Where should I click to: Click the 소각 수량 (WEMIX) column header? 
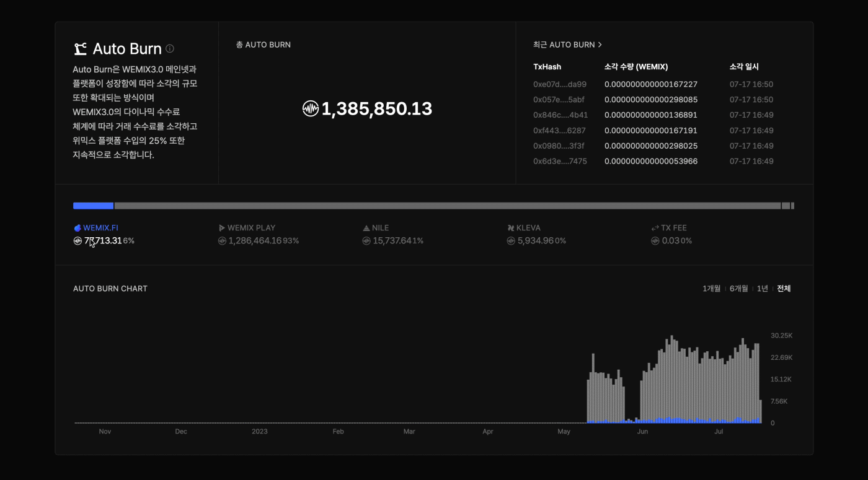pos(636,67)
